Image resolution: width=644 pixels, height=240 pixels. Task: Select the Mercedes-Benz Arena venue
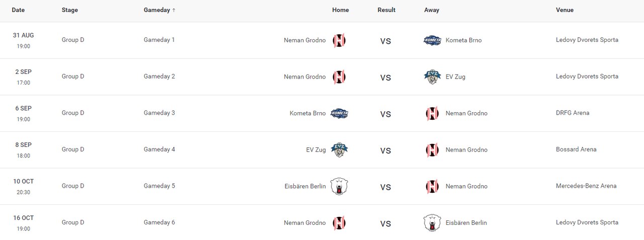click(586, 186)
